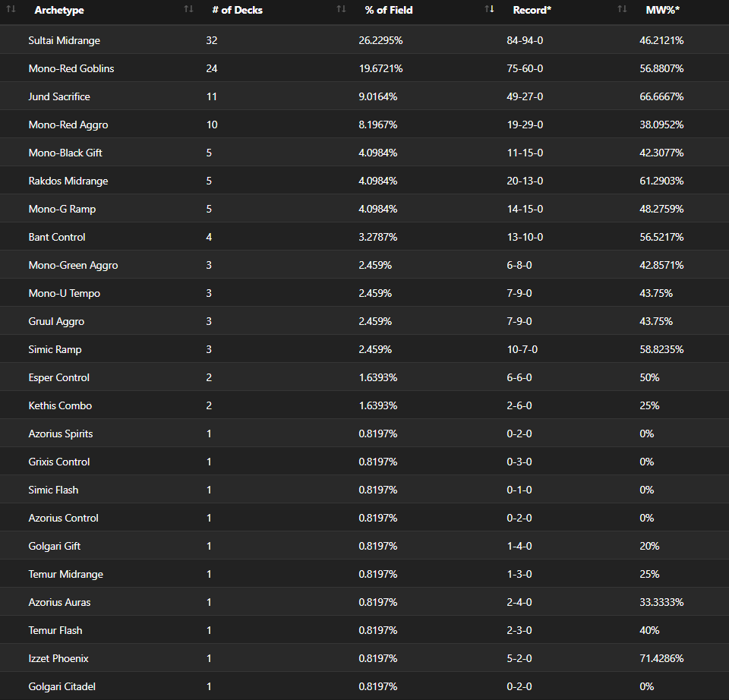Image resolution: width=729 pixels, height=700 pixels.
Task: Select Jund Sacrifice in the table
Action: (x=59, y=96)
